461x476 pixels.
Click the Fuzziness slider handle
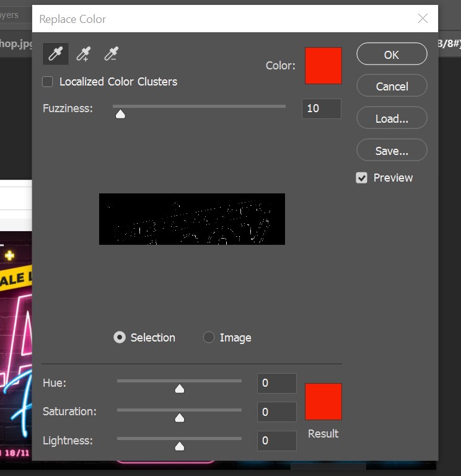point(120,113)
